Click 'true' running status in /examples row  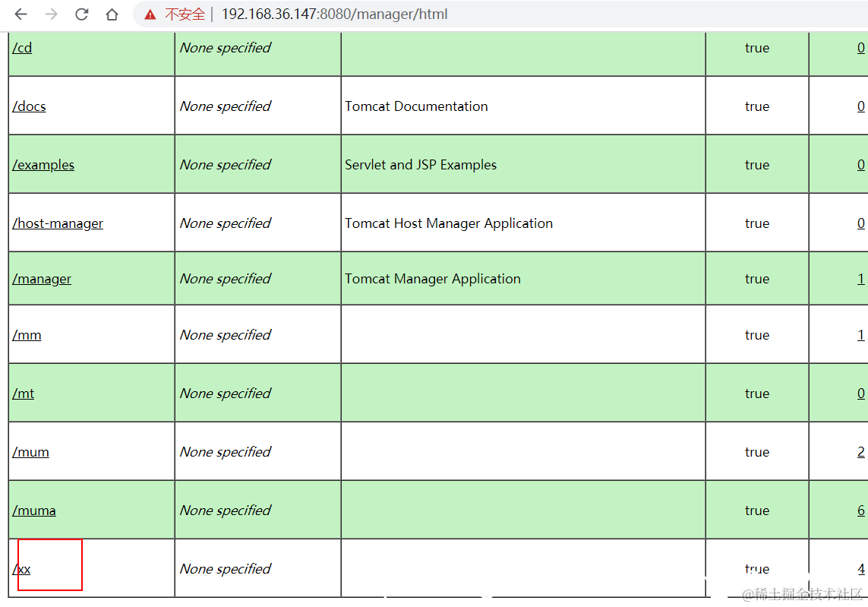756,165
